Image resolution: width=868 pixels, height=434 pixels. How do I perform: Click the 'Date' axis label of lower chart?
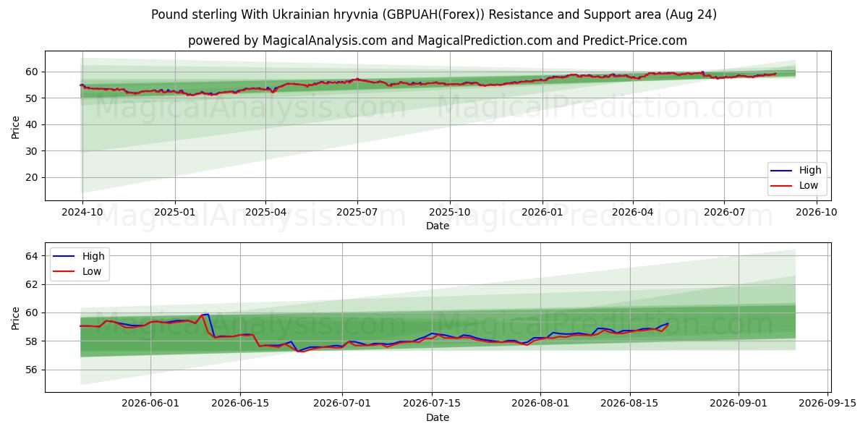[x=438, y=417]
